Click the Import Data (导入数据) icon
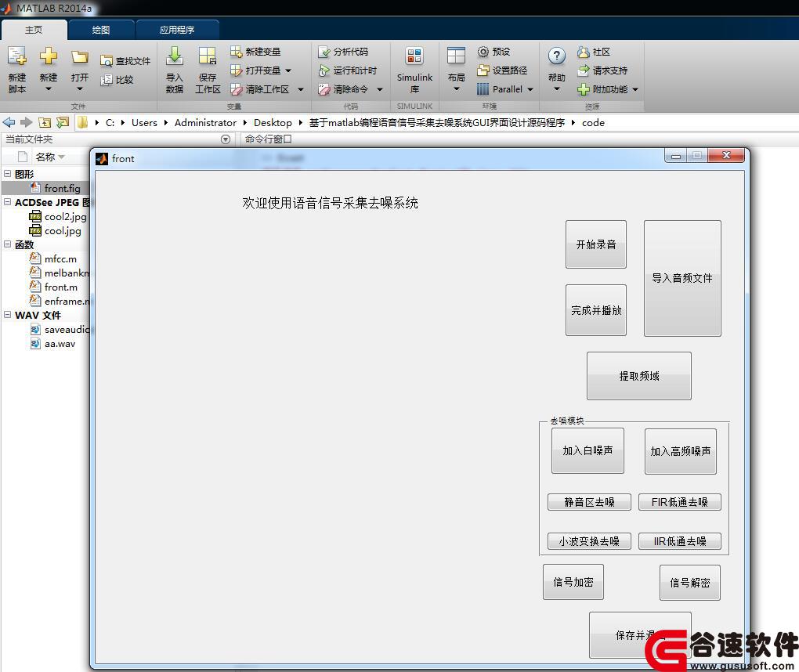The image size is (799, 672). pos(174,56)
